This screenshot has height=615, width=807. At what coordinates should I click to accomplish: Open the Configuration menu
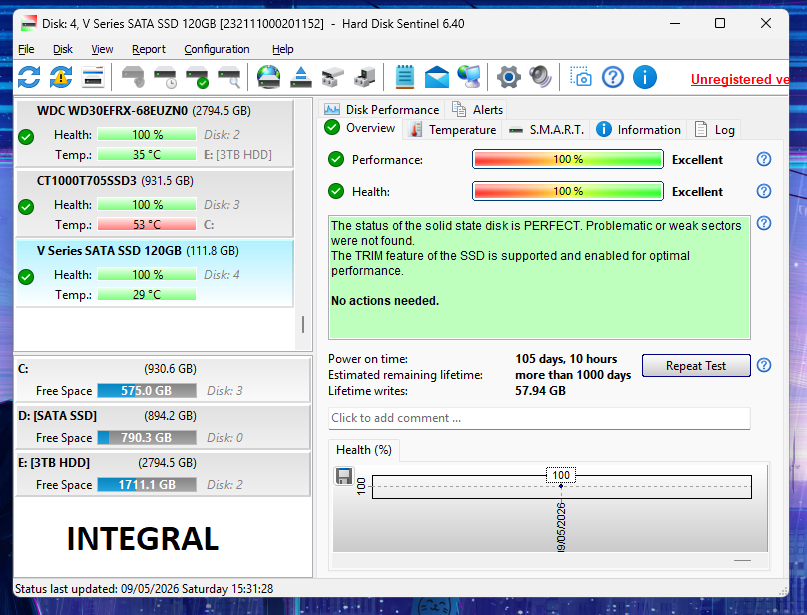point(217,49)
